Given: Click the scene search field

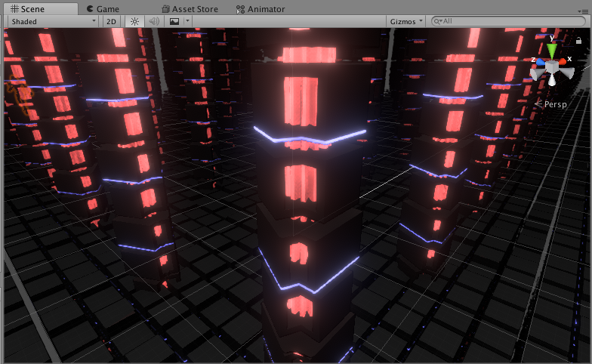Looking at the screenshot, I should 510,22.
